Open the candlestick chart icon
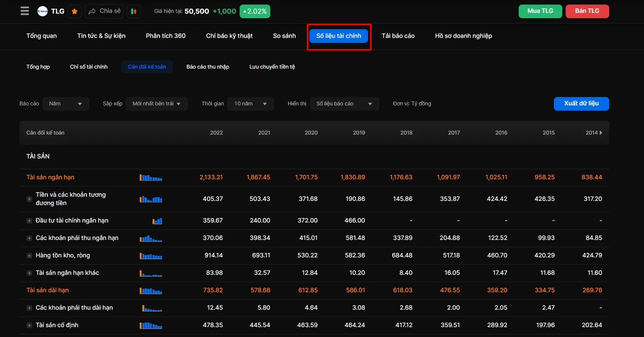 tap(134, 11)
